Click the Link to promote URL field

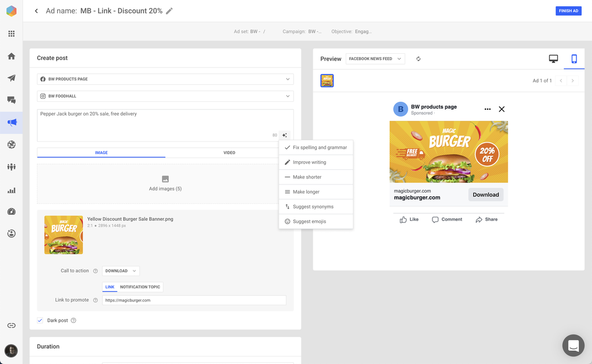(x=194, y=300)
